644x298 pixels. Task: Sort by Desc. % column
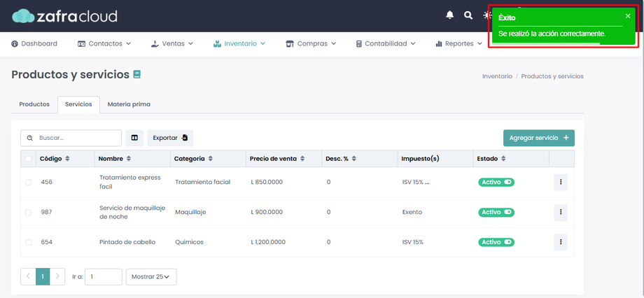pyautogui.click(x=353, y=158)
